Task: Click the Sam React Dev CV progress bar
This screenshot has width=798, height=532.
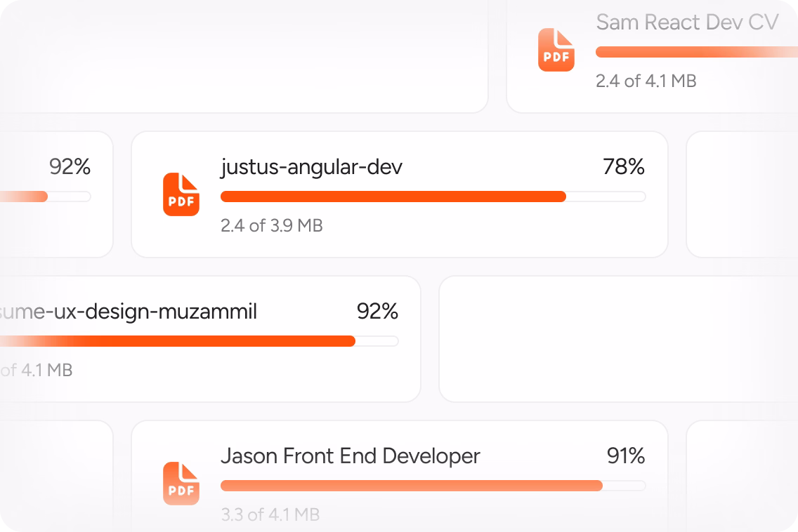Action: tap(697, 52)
